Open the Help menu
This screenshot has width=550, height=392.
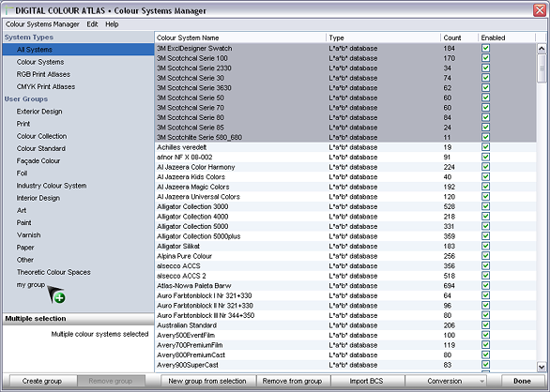pos(112,24)
